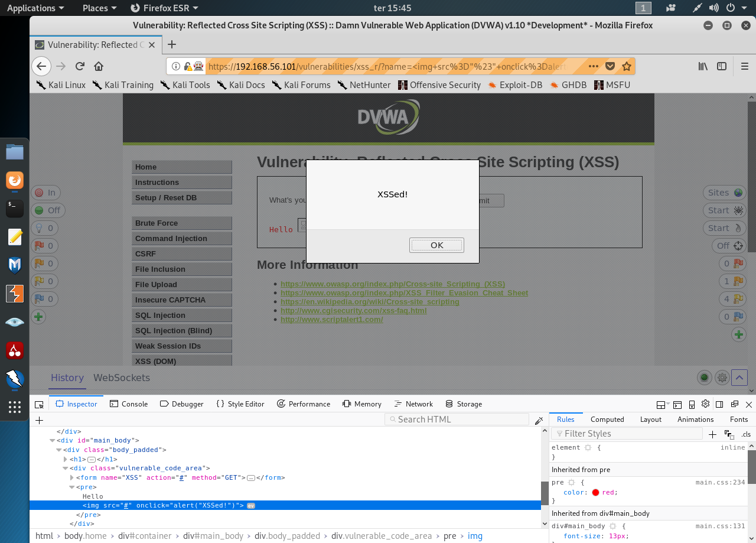Toggle pseudo-class panel icon in Rules
This screenshot has height=543, width=756.
click(x=729, y=434)
